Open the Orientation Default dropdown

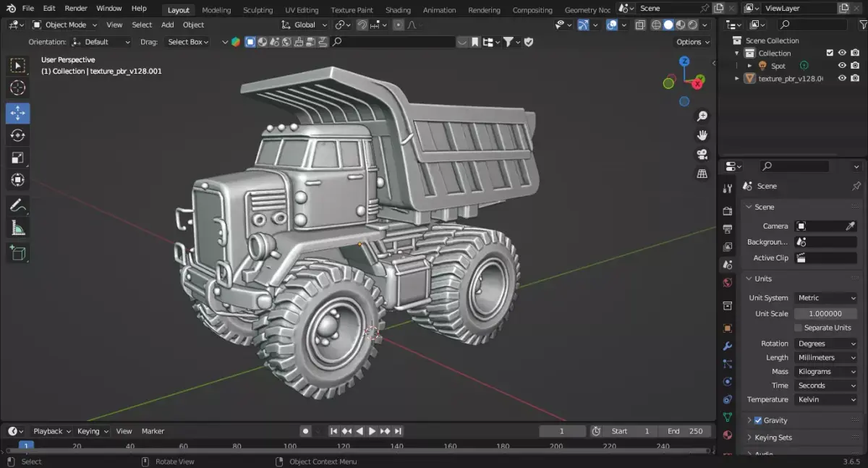[101, 42]
